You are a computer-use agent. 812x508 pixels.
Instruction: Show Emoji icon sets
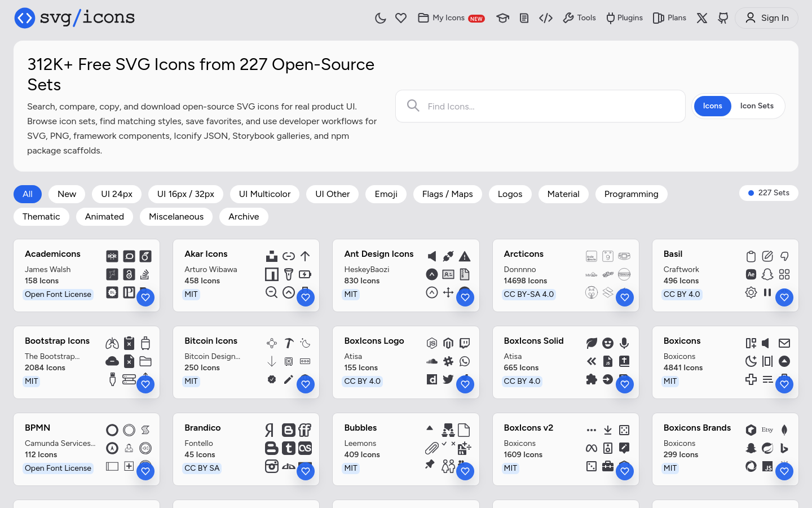click(x=386, y=194)
